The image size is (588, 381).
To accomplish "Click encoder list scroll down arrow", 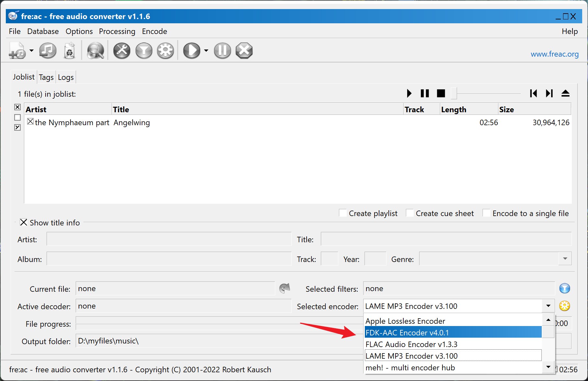I will point(548,367).
